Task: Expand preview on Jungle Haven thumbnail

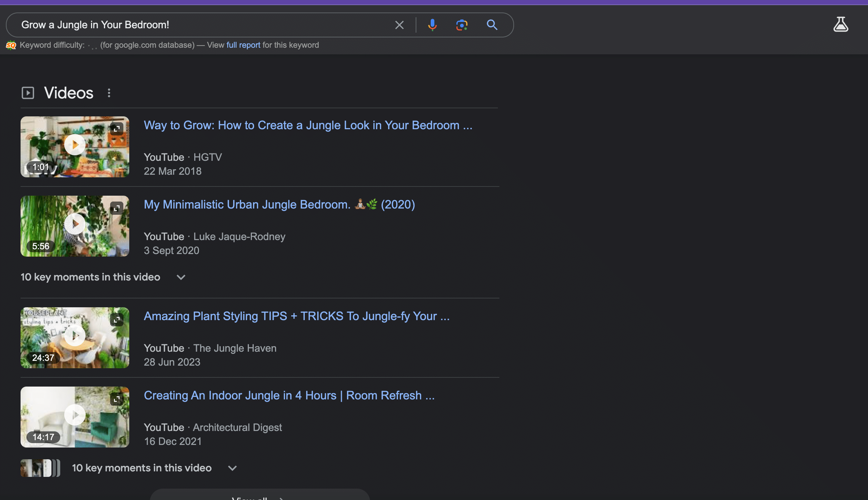Action: 116,320
